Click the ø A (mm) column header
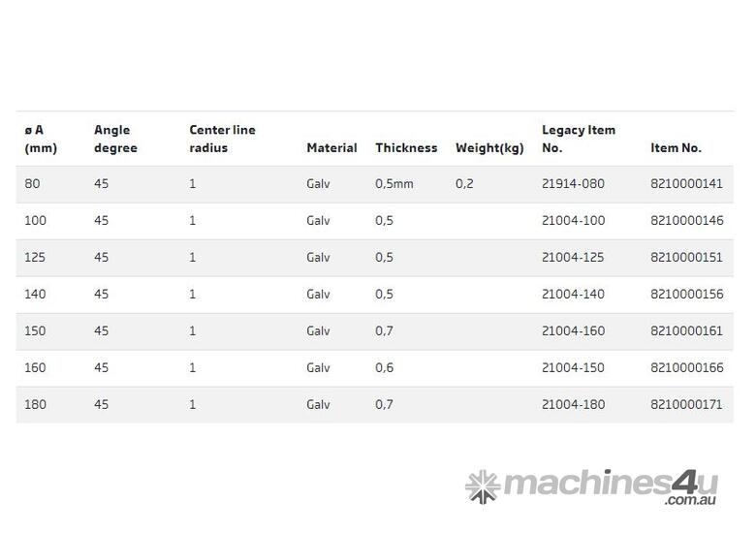756x533 pixels. point(41,139)
